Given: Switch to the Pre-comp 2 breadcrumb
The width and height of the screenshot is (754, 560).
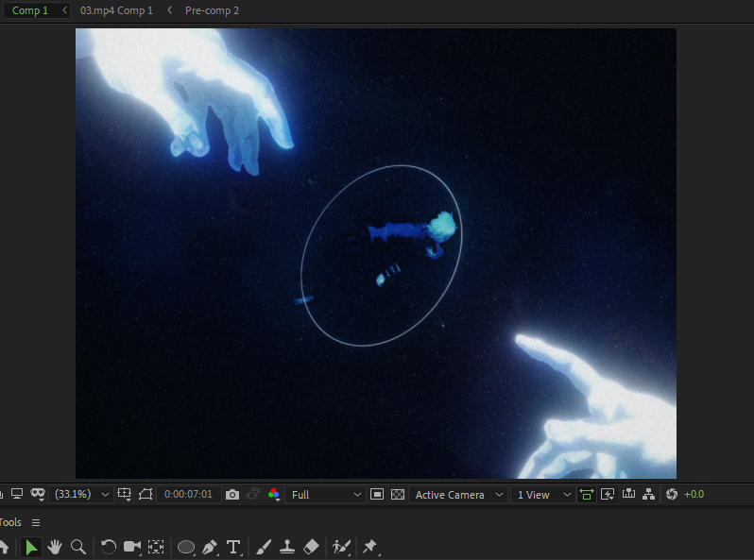Looking at the screenshot, I should click(212, 10).
